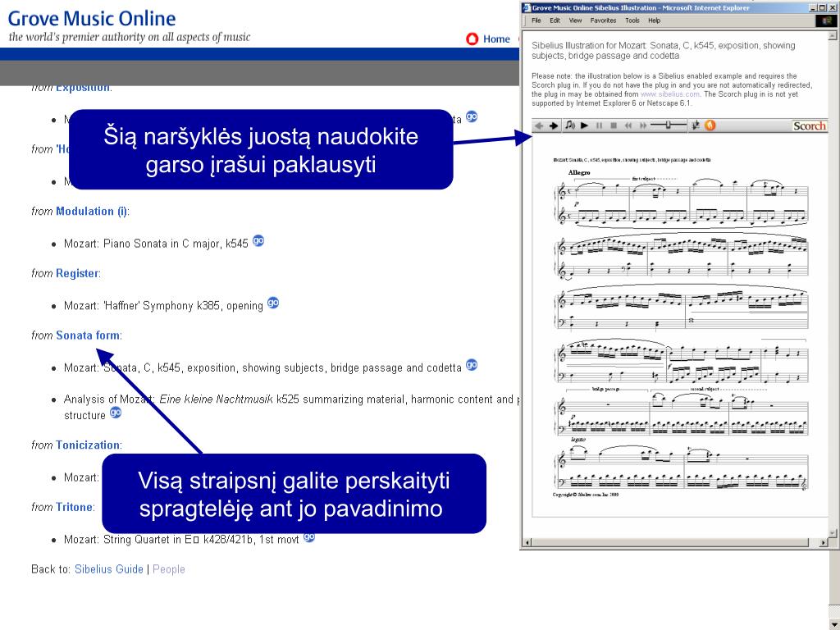Click the IE page icon in popup title bar
The image size is (840, 630).
(x=527, y=8)
